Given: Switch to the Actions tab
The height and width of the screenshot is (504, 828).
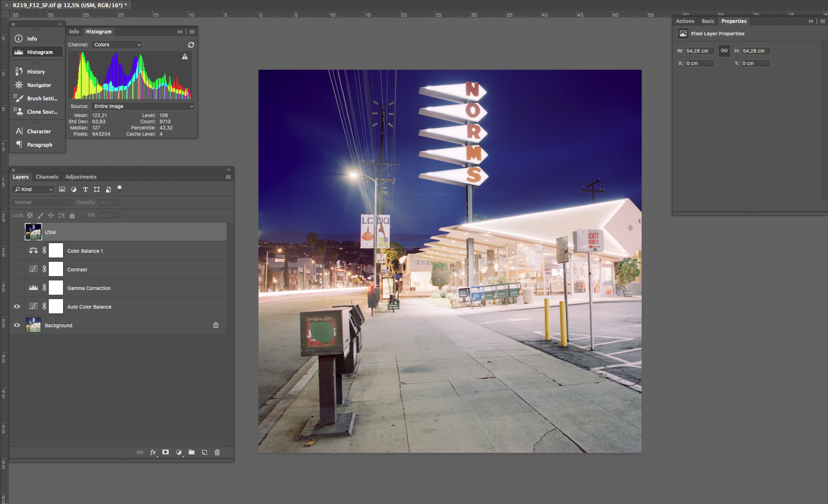Looking at the screenshot, I should [x=685, y=21].
